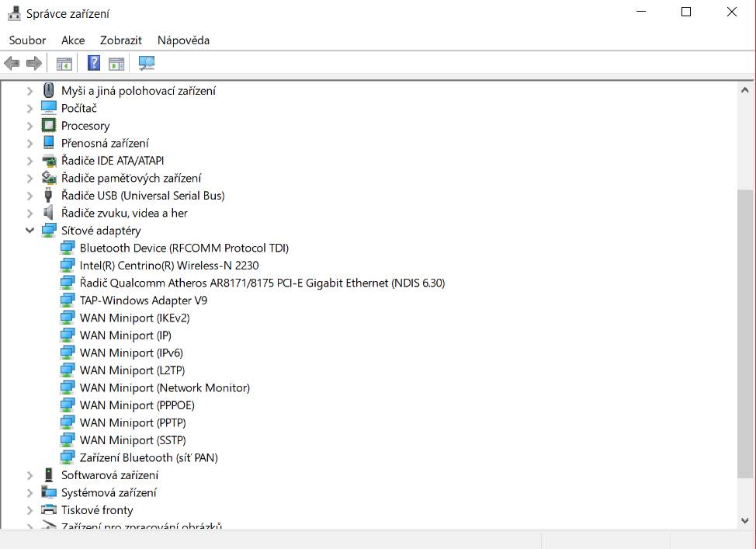Expand Řadiče USB (Universal Serial Bus) node
Screen dimensions: 756x549
click(30, 196)
